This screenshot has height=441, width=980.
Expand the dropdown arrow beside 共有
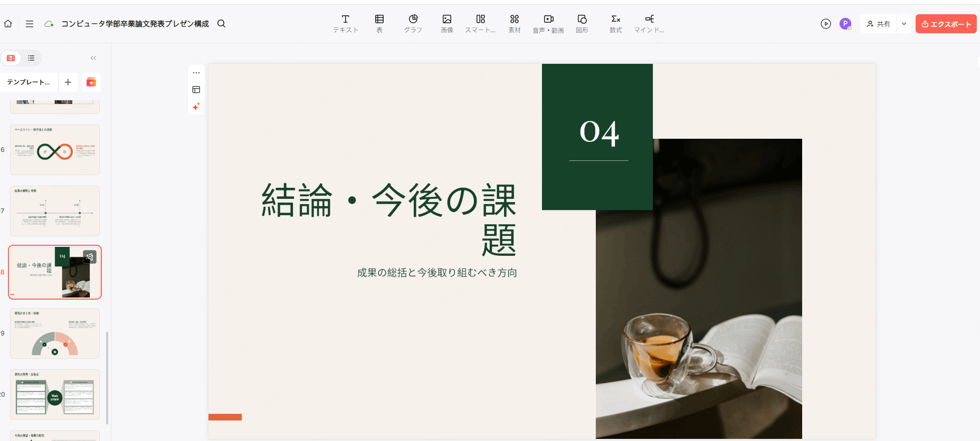904,24
